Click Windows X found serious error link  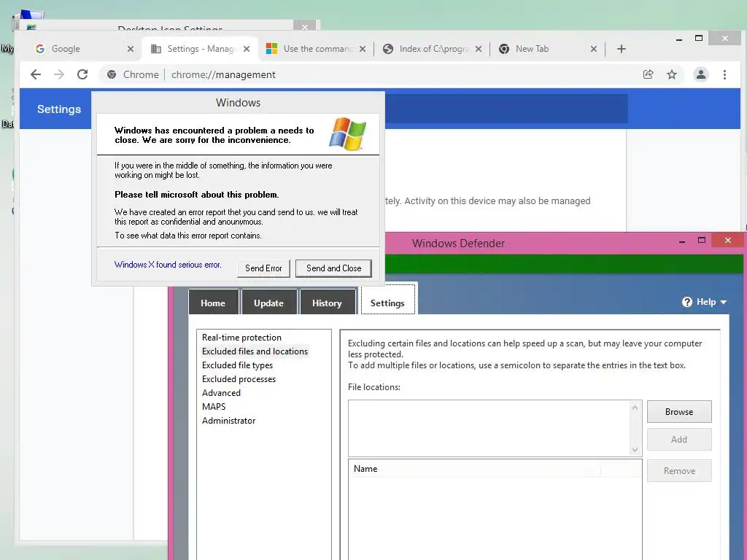(168, 265)
